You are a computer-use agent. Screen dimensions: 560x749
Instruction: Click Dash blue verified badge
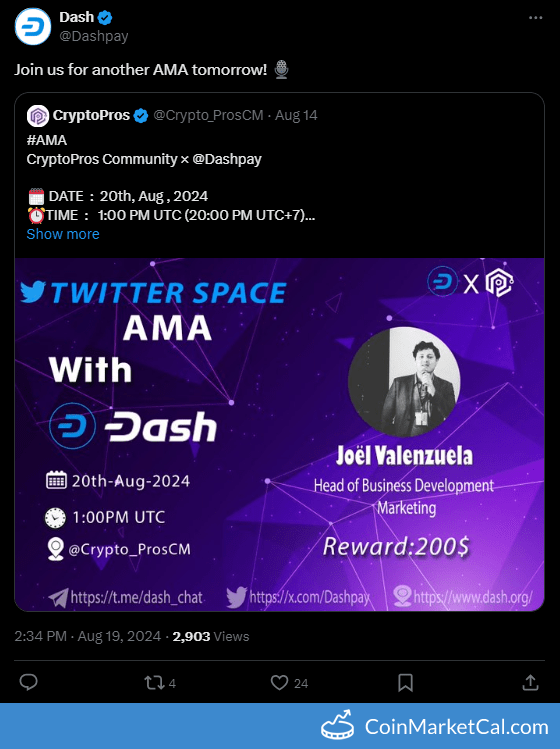(x=105, y=18)
